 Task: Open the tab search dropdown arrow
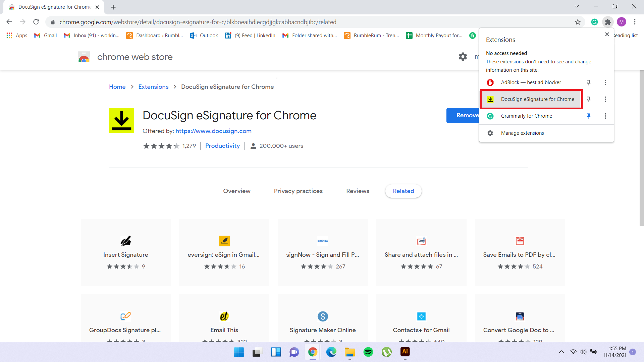pyautogui.click(x=577, y=6)
